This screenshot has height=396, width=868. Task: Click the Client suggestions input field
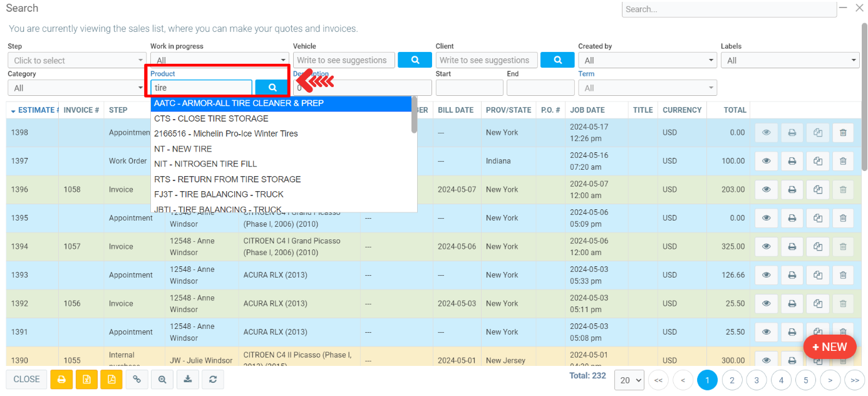tap(486, 60)
